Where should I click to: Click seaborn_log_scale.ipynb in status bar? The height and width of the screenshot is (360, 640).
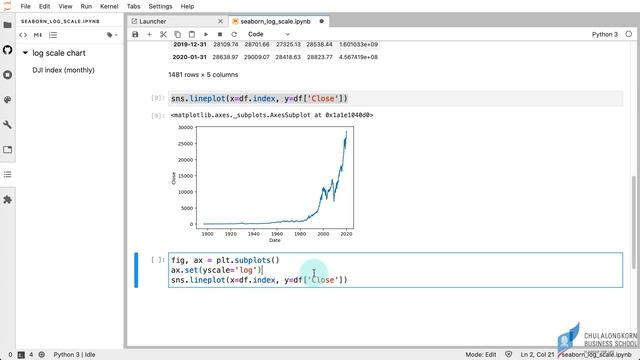pos(596,355)
